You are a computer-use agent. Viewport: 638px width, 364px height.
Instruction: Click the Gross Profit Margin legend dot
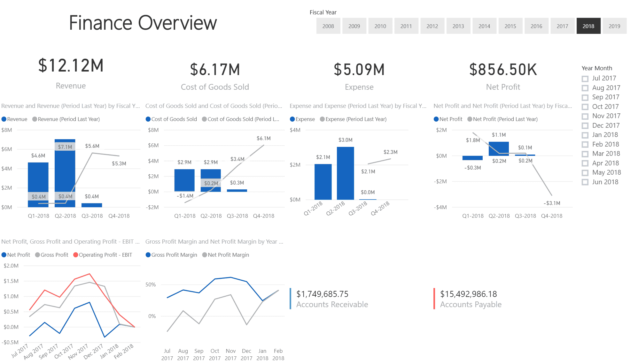pos(148,255)
